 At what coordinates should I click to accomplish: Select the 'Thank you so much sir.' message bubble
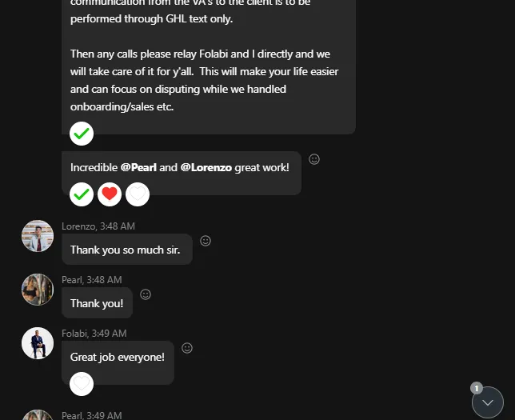(x=126, y=250)
